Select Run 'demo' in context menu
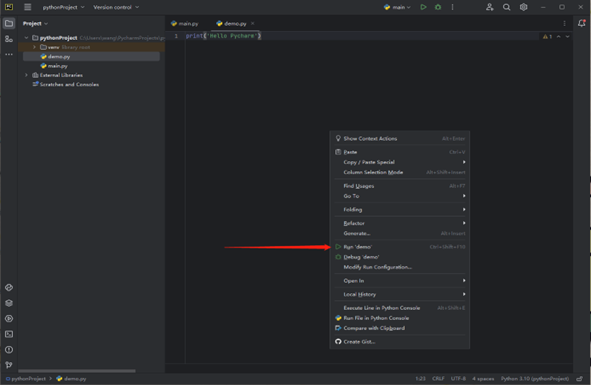The width and height of the screenshot is (591, 385). 400,247
